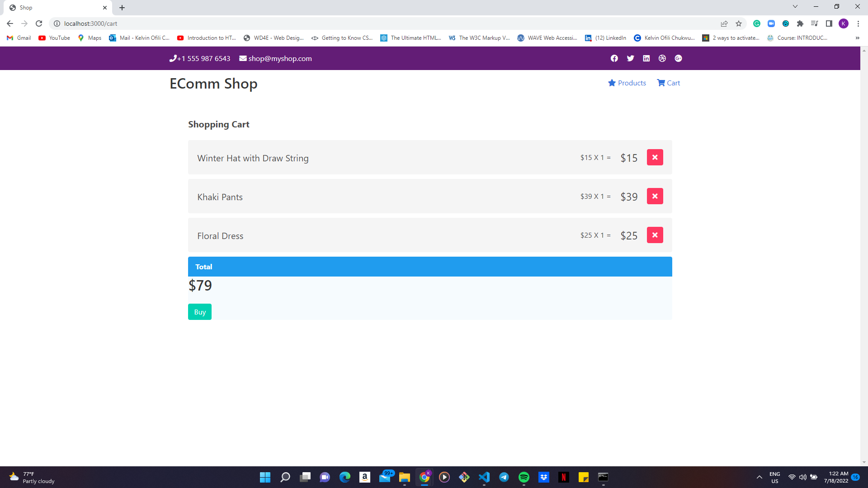Viewport: 868px width, 488px height.
Task: Launch VS Code from the taskbar
Action: click(x=484, y=477)
